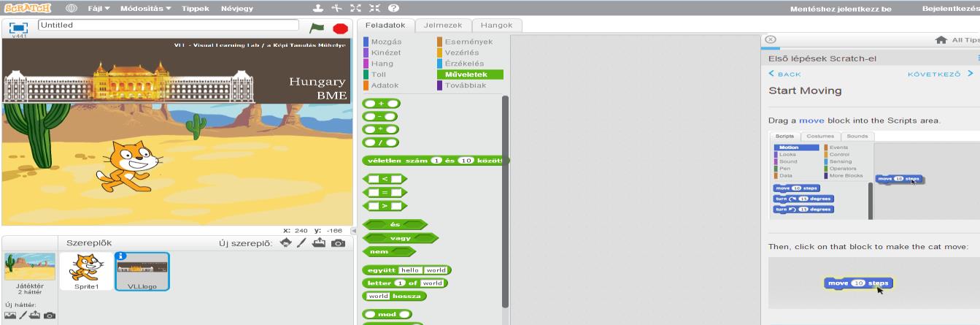Image resolution: width=980 pixels, height=325 pixels.
Task: Collapse the stage with the small arrow toggle
Action: tap(354, 231)
